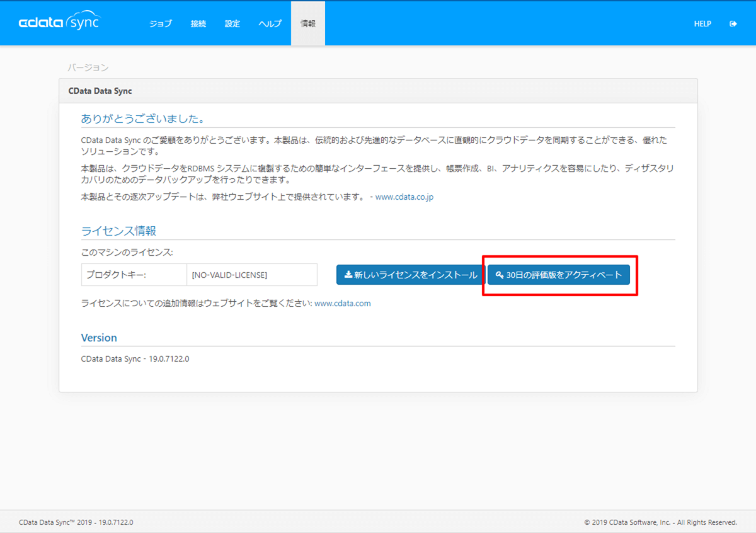Open the www.cdata.com link

343,303
